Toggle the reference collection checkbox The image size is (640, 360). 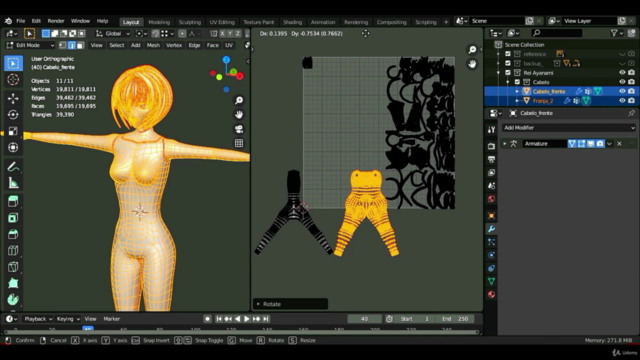click(508, 54)
